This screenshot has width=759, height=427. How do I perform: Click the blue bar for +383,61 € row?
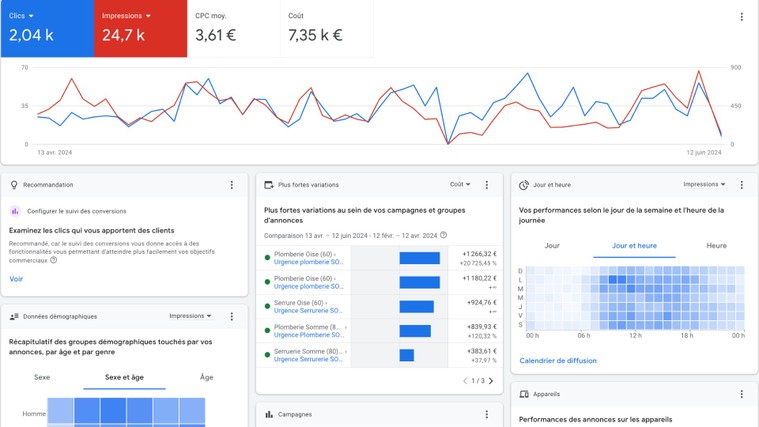pyautogui.click(x=407, y=355)
